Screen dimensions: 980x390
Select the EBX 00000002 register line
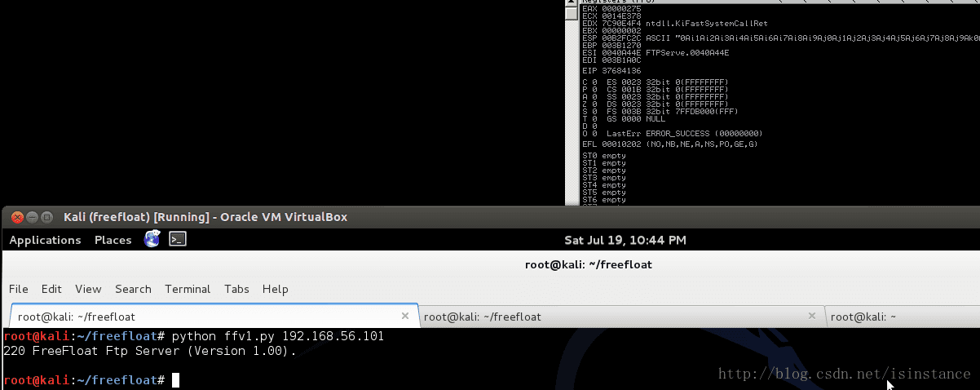click(611, 31)
